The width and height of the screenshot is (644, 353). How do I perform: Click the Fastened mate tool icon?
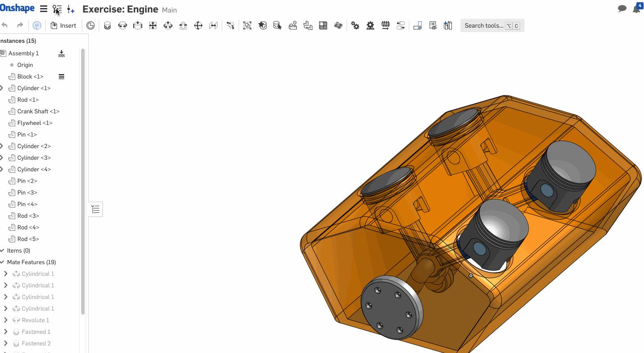tap(107, 26)
